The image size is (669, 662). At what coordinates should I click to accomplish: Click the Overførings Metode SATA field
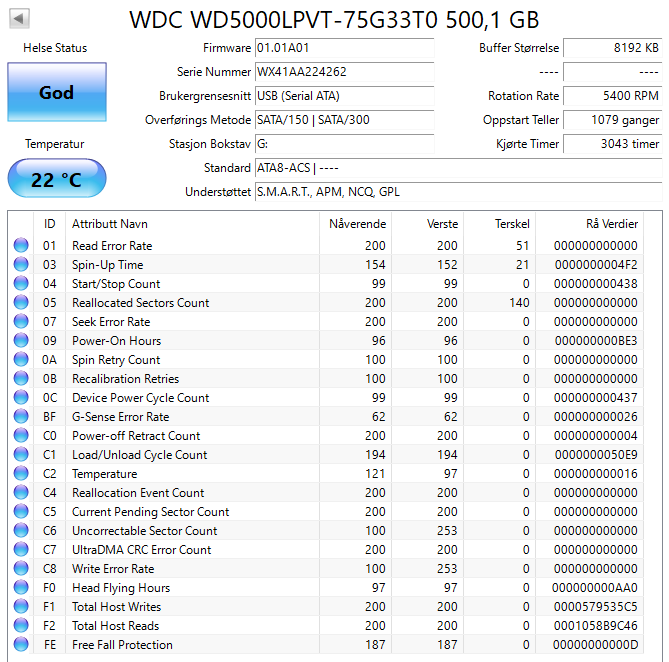(x=344, y=120)
